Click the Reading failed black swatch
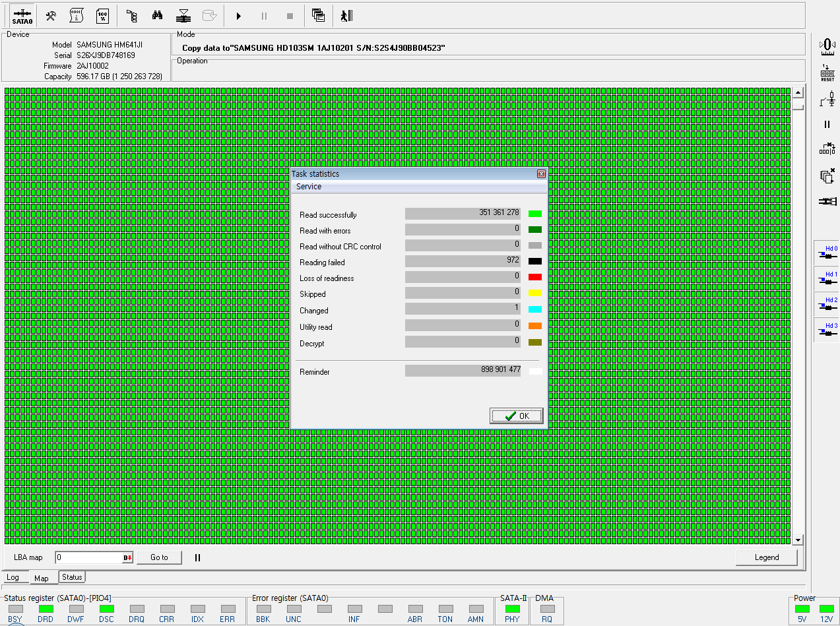The image size is (840, 626). coord(535,261)
